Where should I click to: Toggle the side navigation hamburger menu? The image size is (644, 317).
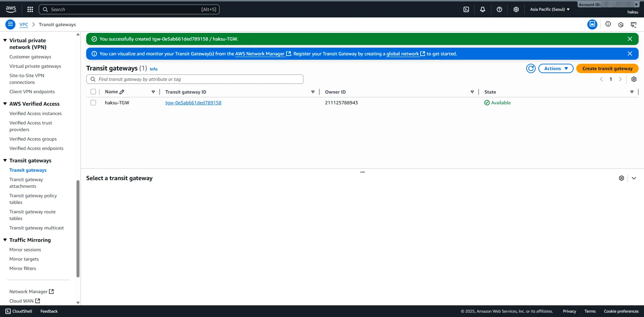pos(10,24)
